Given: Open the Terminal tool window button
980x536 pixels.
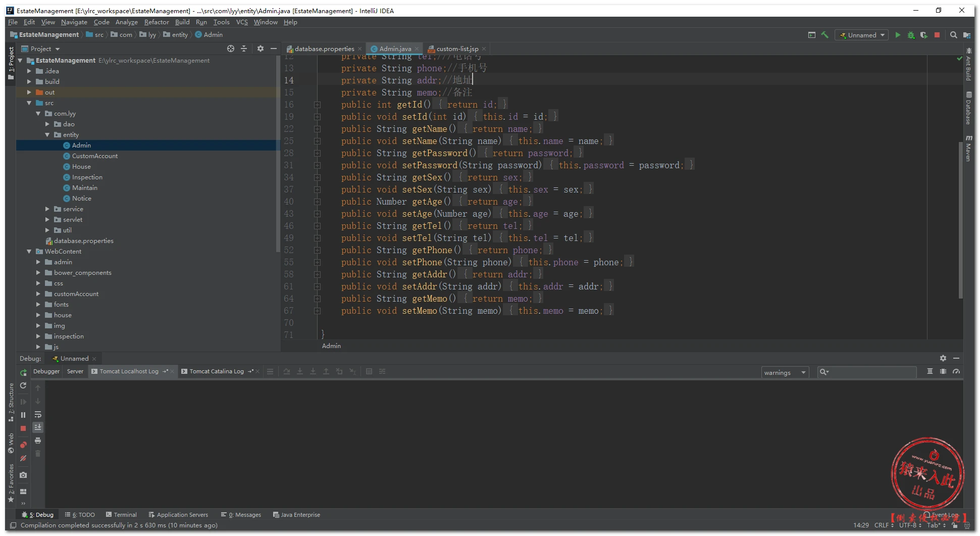Looking at the screenshot, I should pos(121,514).
